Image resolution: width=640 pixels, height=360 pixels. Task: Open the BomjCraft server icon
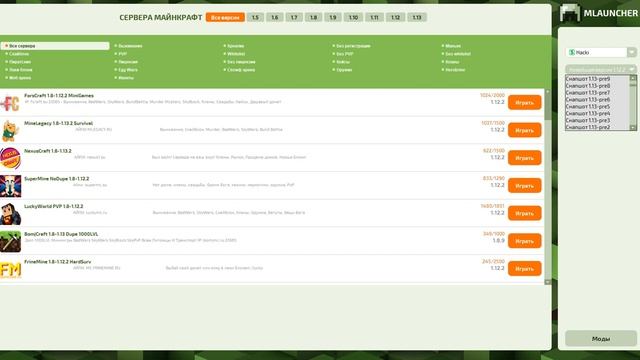(10, 242)
